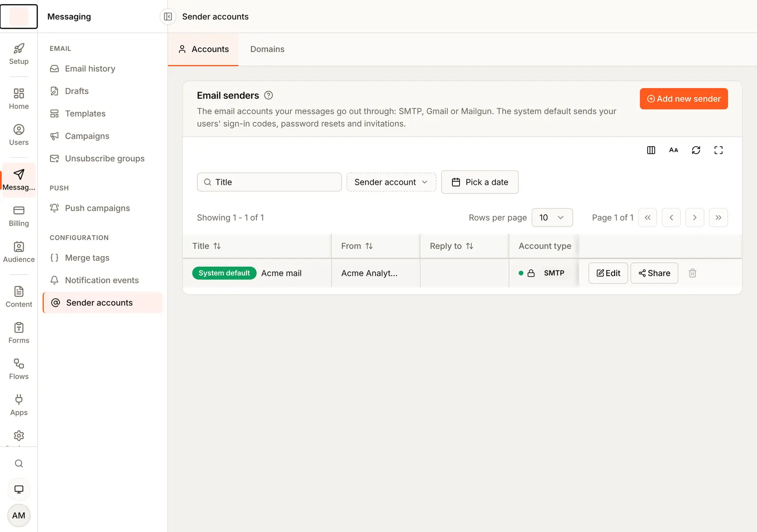Open settings from the gear icon
Viewport: 757px width, 532px height.
[x=19, y=436]
